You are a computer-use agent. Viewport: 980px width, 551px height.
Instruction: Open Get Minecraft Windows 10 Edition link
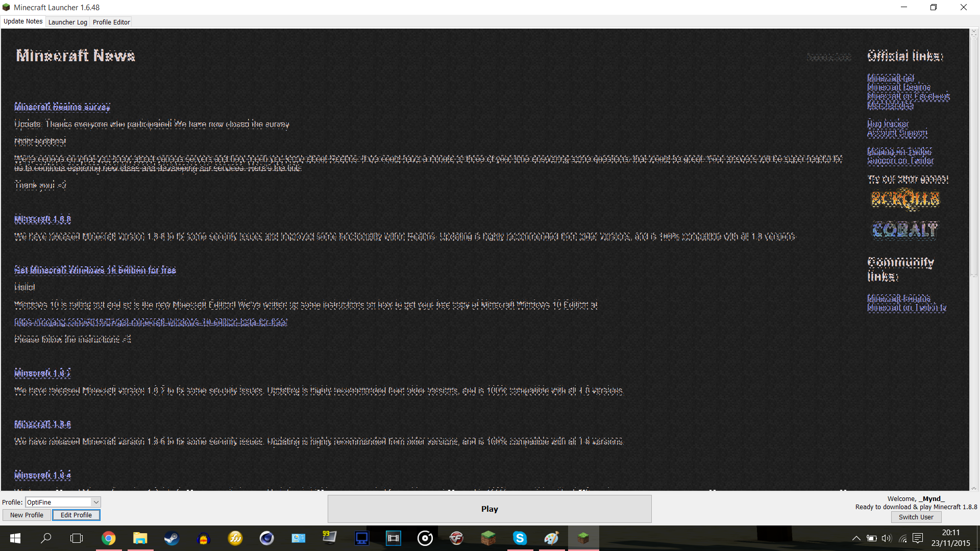tap(95, 270)
